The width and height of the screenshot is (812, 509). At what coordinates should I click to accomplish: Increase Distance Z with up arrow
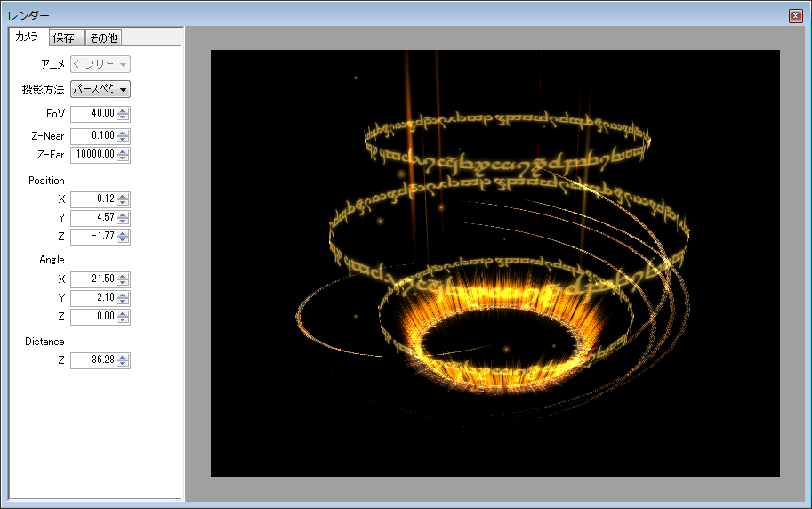point(123,357)
